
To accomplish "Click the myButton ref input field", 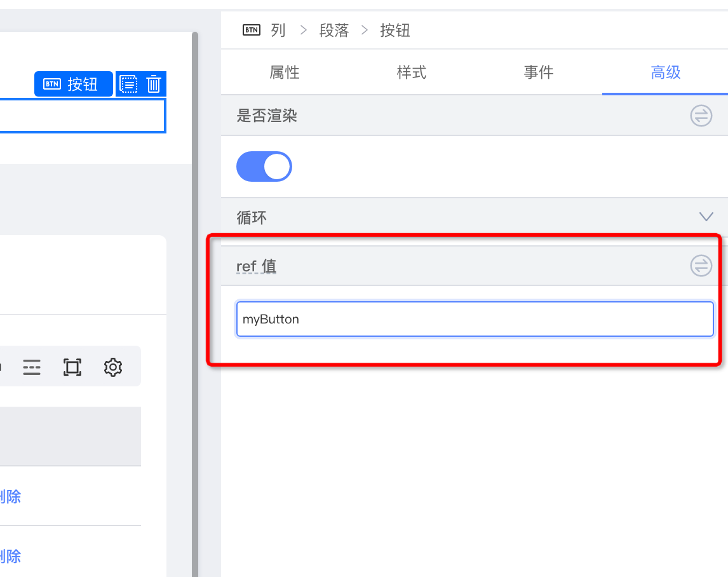I will pyautogui.click(x=475, y=319).
